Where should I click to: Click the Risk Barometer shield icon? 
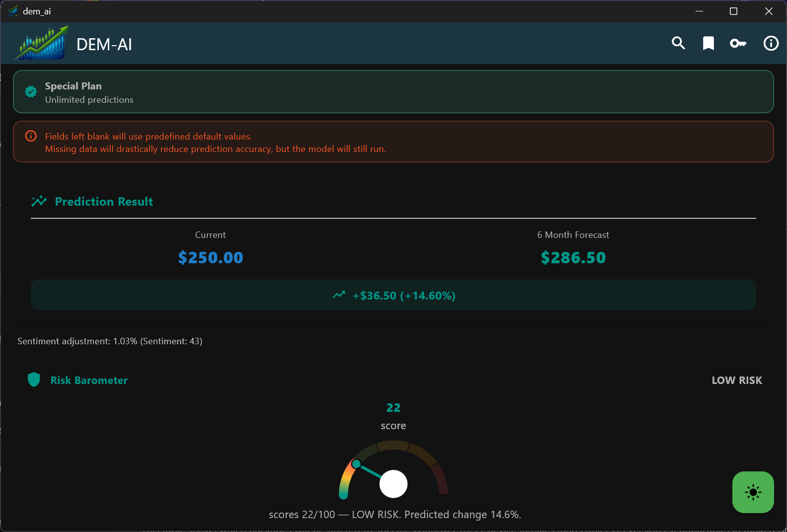pyautogui.click(x=34, y=380)
